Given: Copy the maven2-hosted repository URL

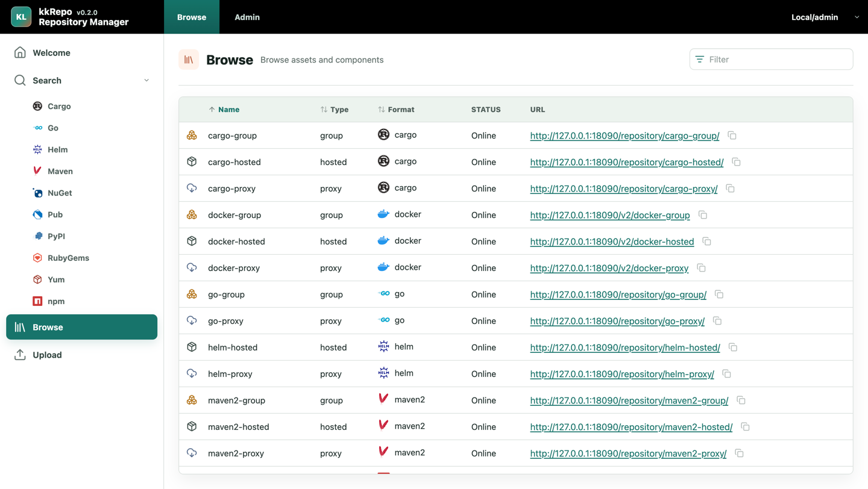Looking at the screenshot, I should click(745, 427).
